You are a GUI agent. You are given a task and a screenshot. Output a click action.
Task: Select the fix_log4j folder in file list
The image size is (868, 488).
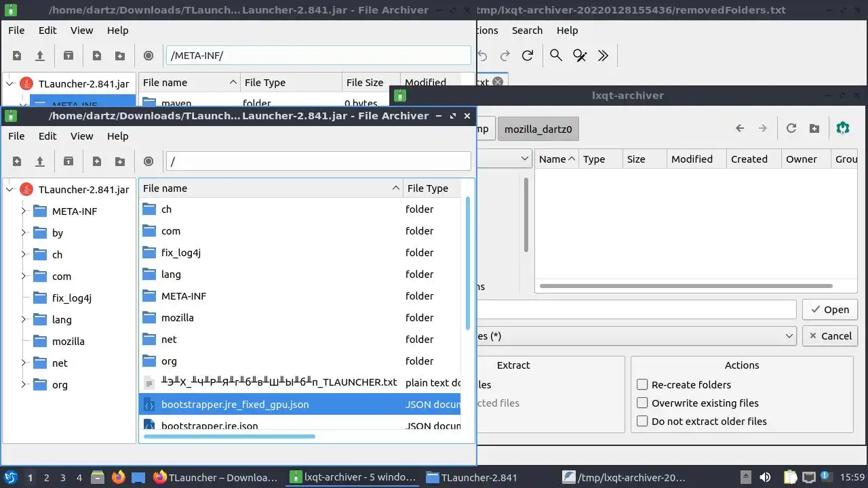tap(300, 253)
